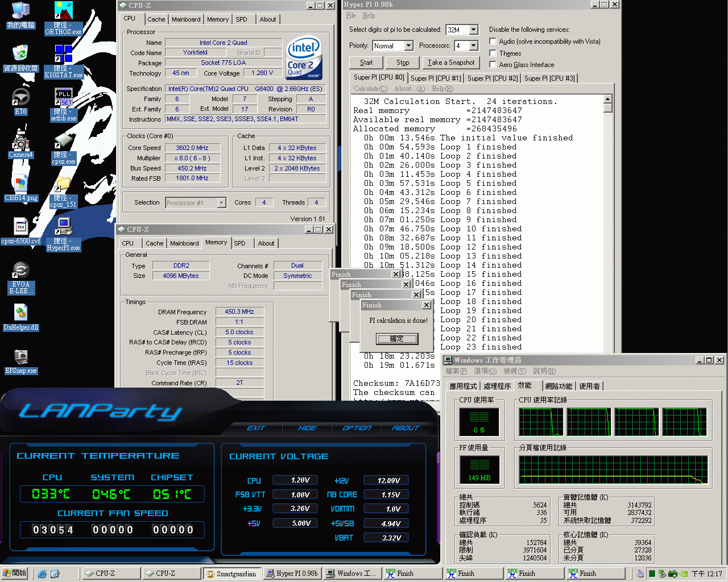Open the Start menu button
The height and width of the screenshot is (582, 728).
pyautogui.click(x=15, y=573)
